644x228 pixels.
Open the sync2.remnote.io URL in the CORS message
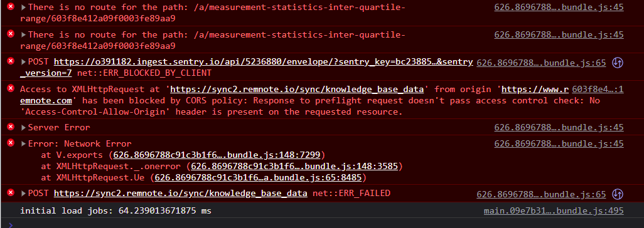tap(296, 90)
